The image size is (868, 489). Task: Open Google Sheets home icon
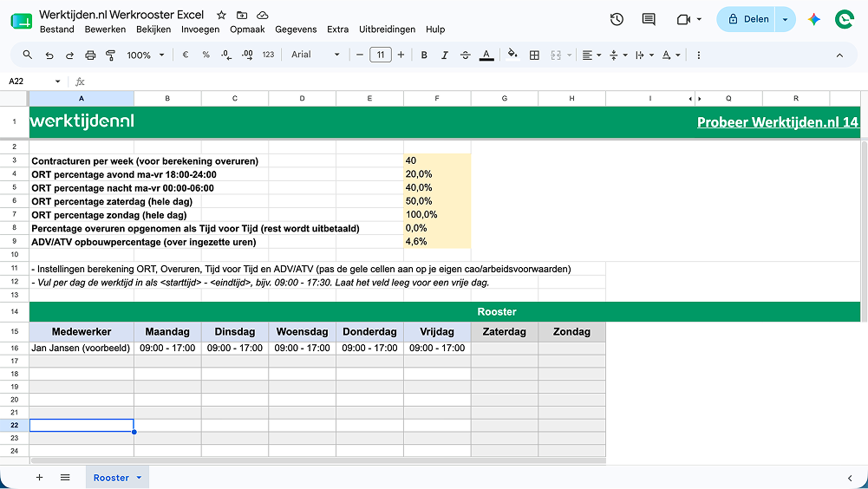(21, 21)
